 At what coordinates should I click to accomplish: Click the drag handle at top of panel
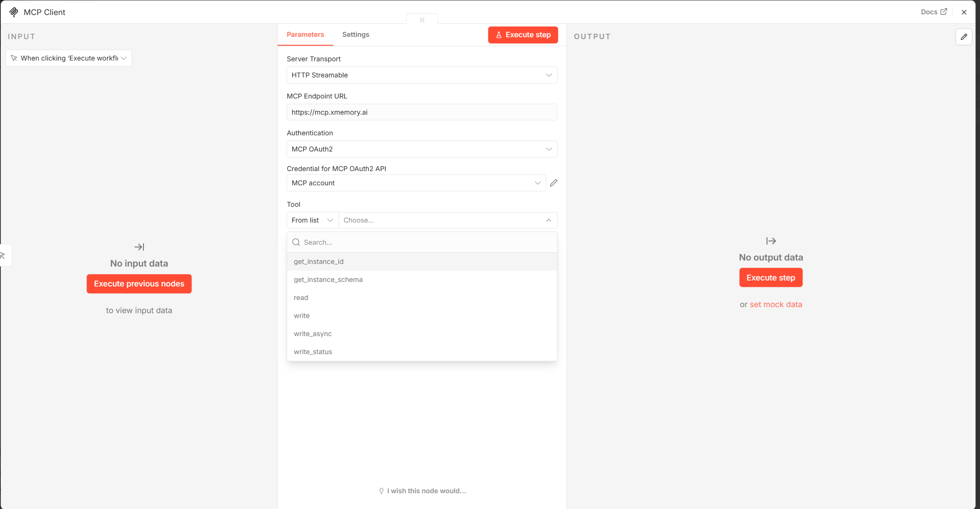421,20
